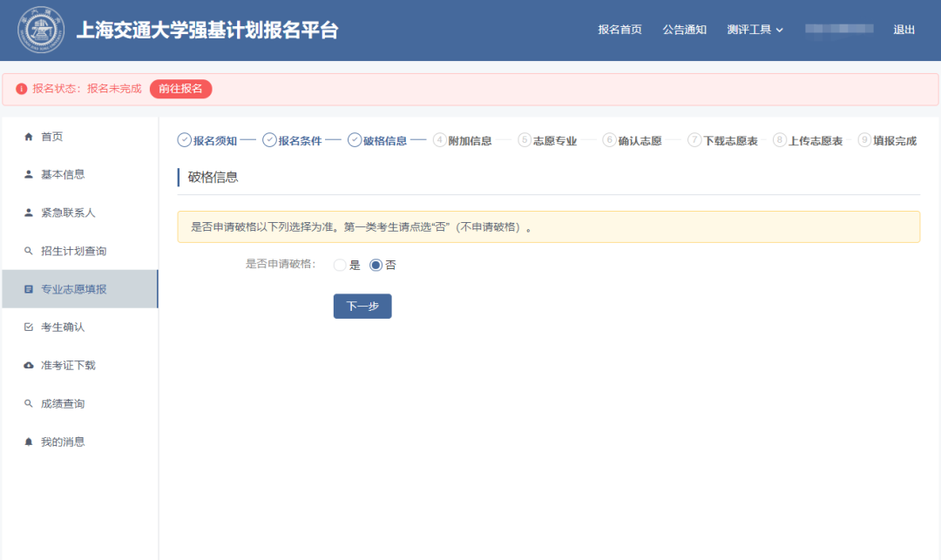This screenshot has height=560, width=941.
Task: Click the cloud download icon beside 准考证下载
Action: click(28, 366)
